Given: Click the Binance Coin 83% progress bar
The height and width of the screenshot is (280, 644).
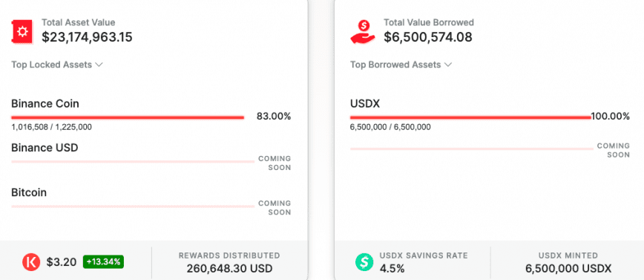Looking at the screenshot, I should [128, 117].
